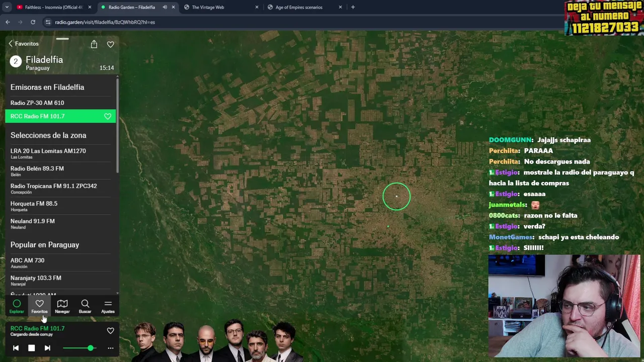644x362 pixels.
Task: Share the Filadelfia location
Action: click(94, 44)
